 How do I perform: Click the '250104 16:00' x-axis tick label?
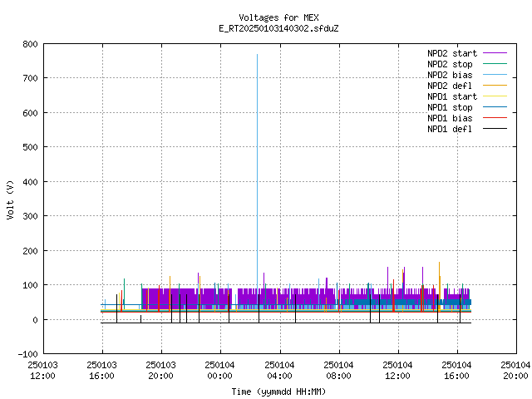coord(456,371)
